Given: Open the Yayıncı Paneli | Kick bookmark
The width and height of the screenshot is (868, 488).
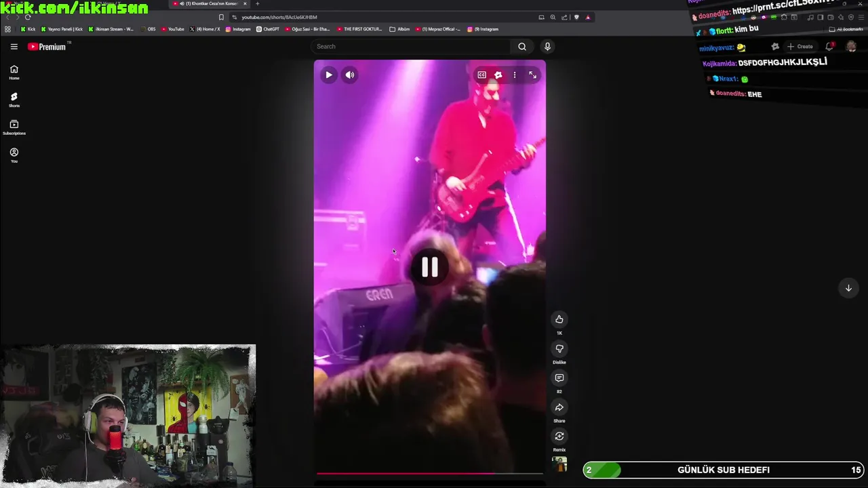Looking at the screenshot, I should pyautogui.click(x=62, y=29).
